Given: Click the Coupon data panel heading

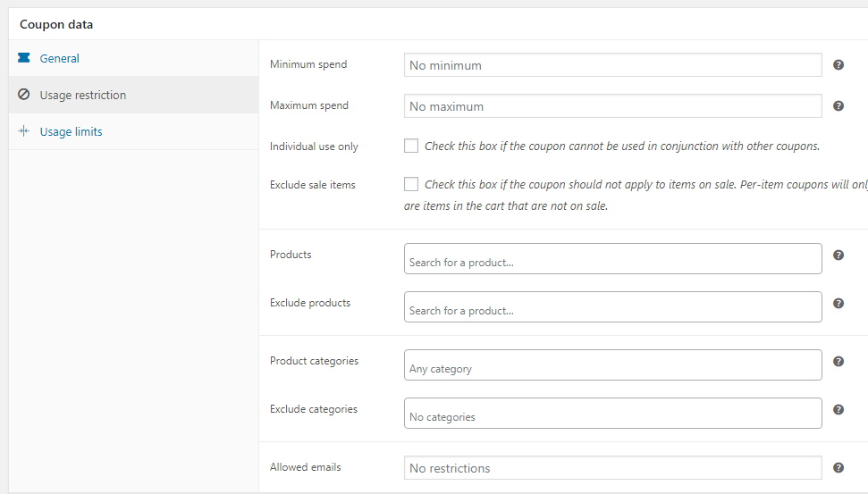Looking at the screenshot, I should (x=56, y=24).
